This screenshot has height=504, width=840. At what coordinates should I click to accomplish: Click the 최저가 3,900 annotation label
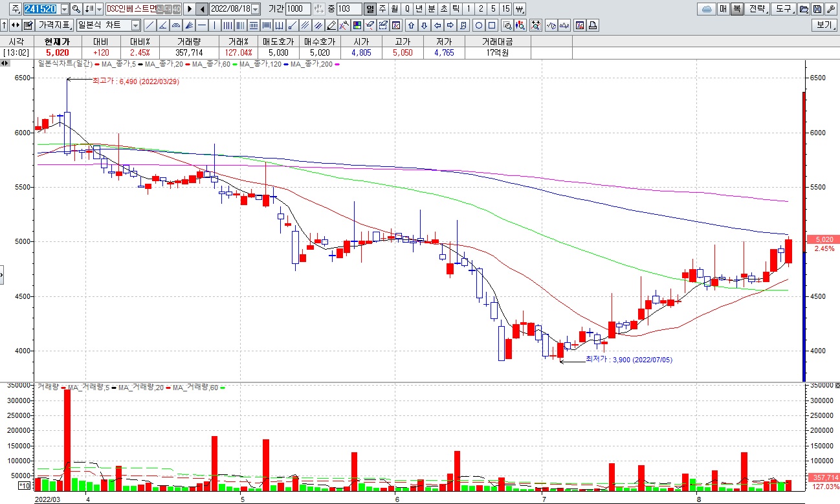click(629, 360)
